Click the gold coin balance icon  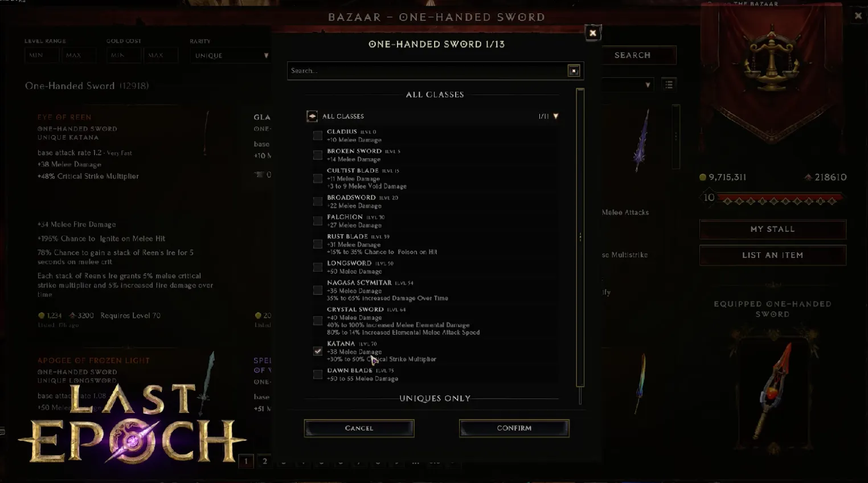(x=703, y=177)
